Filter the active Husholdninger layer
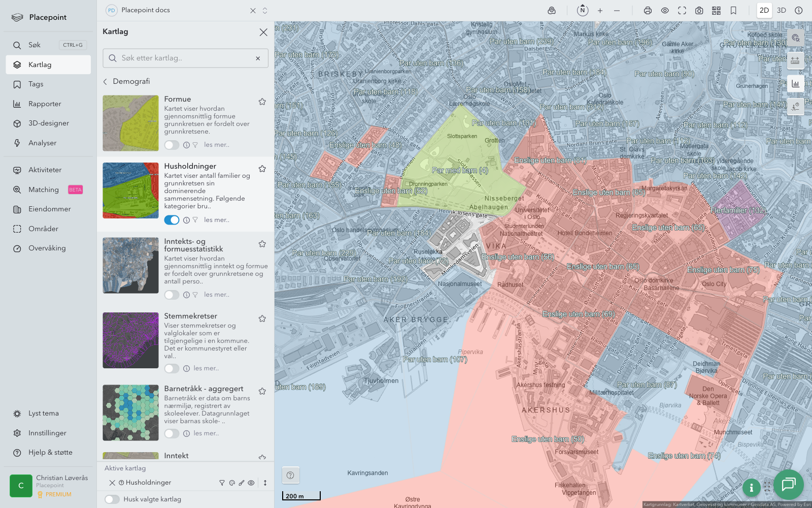Viewport: 812px width, 508px height. coord(222,483)
